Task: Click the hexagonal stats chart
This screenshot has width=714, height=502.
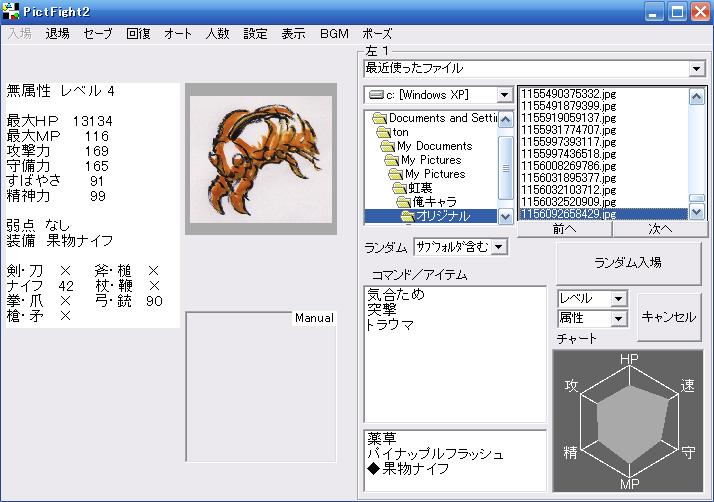Action: (x=628, y=421)
